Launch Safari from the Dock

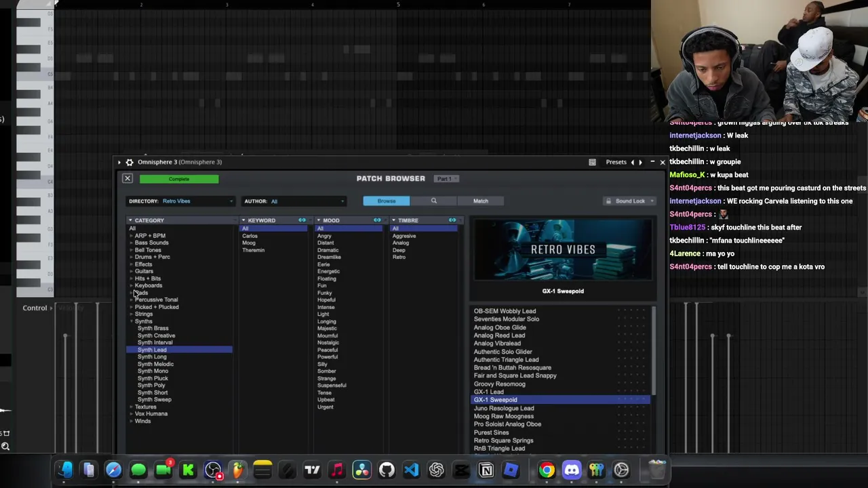(x=113, y=470)
